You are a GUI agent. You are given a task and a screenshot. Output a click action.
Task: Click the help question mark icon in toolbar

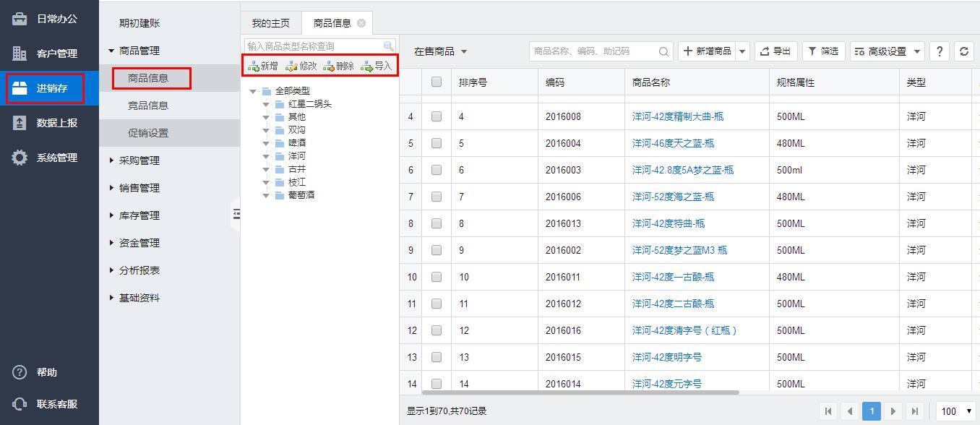(x=939, y=51)
